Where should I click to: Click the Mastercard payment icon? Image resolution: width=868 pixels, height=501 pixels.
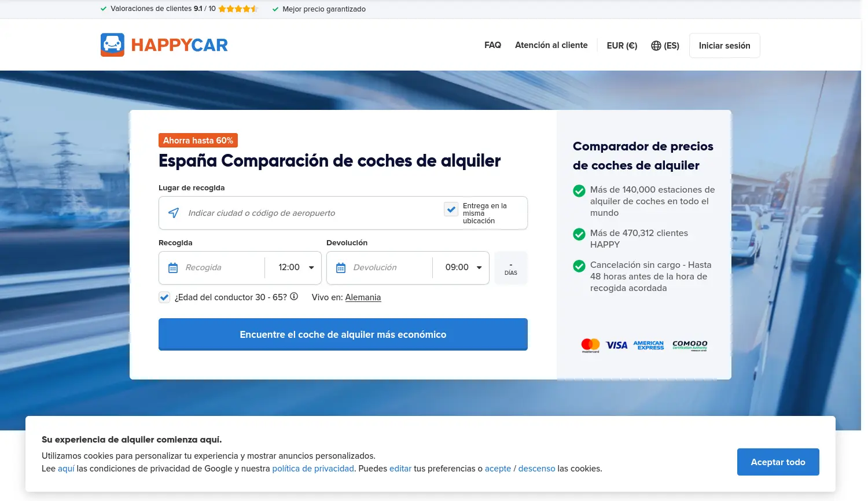590,345
